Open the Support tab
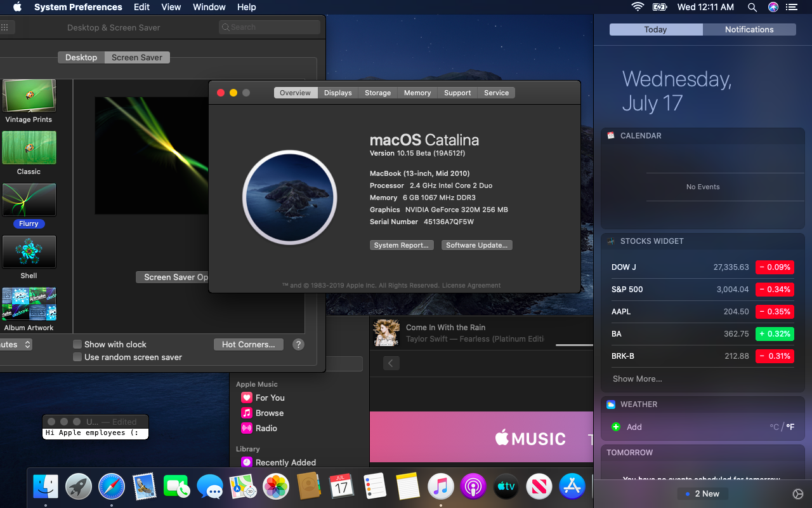 coord(457,93)
